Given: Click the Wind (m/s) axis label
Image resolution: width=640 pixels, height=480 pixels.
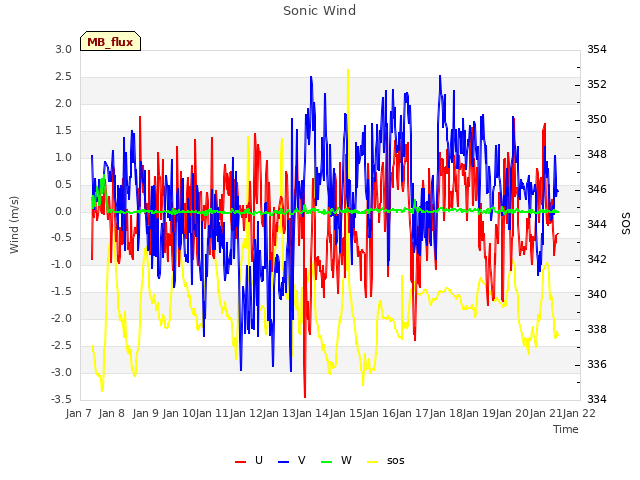Looking at the screenshot, I should 14,225.
